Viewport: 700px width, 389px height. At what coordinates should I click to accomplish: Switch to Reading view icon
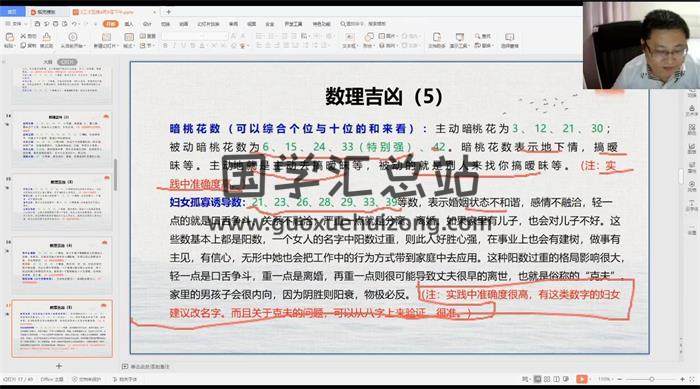coord(556,379)
